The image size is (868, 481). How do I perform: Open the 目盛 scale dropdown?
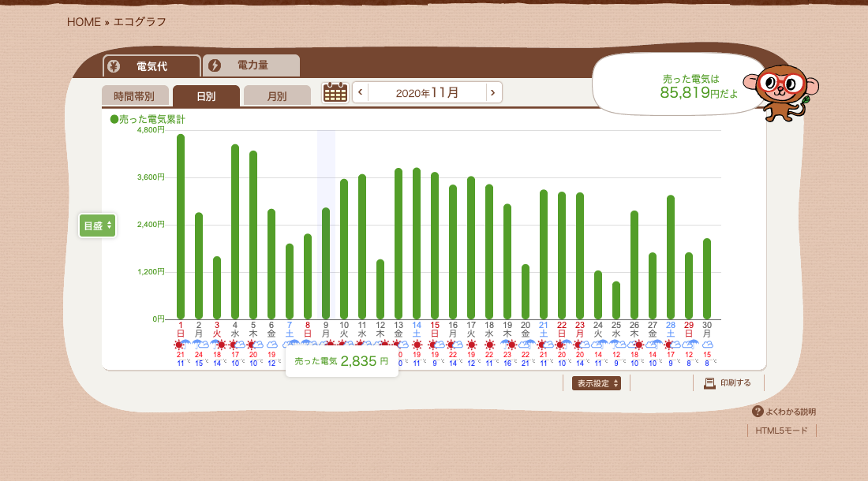point(97,226)
